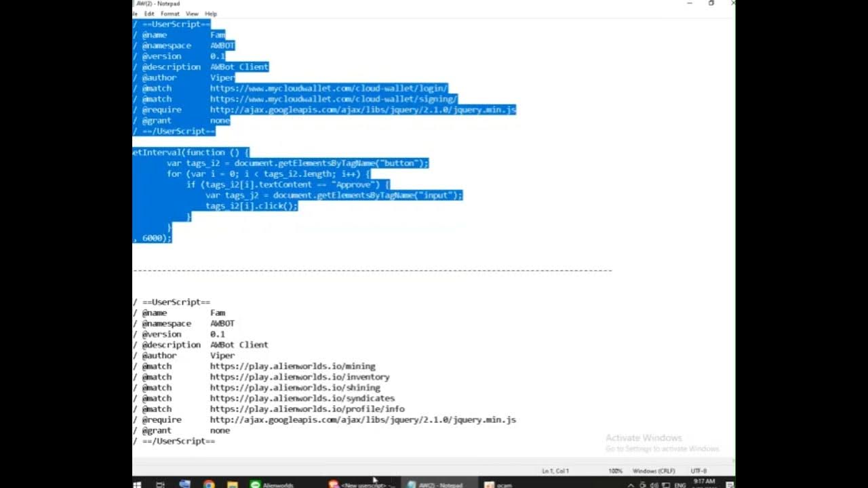Click the highlighted "AWBot Client" description text

coord(239,67)
